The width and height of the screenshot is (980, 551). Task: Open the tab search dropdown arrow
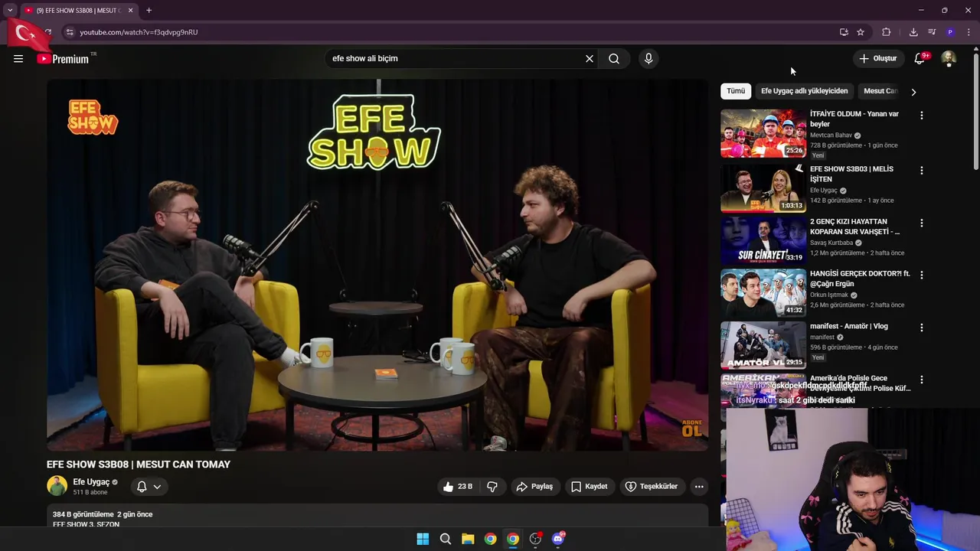[10, 10]
